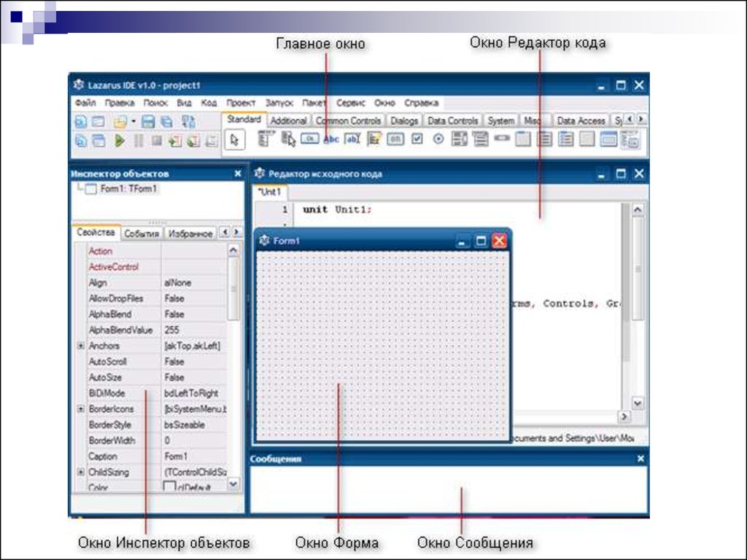The height and width of the screenshot is (560, 747).
Task: Open the Сервис menu
Action: coord(351,102)
